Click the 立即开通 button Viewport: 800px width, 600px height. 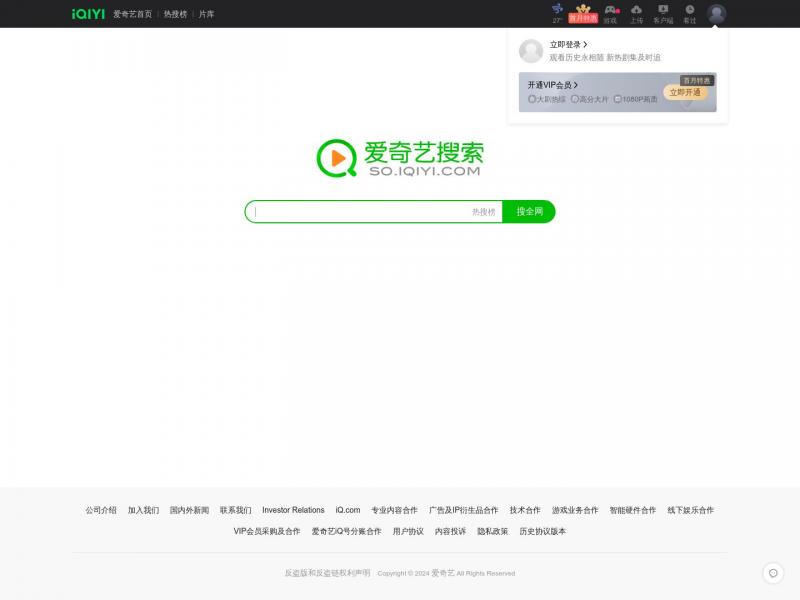[685, 92]
